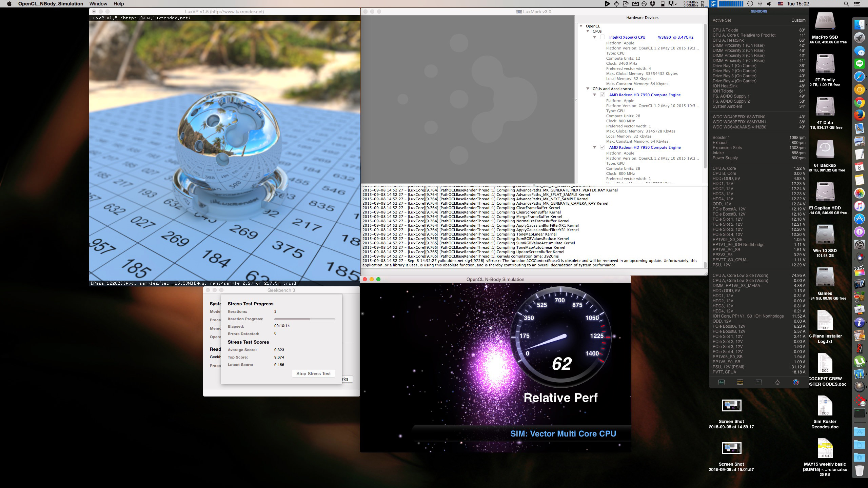
Task: Collapse GPUs and Accelerators node
Action: click(x=588, y=89)
